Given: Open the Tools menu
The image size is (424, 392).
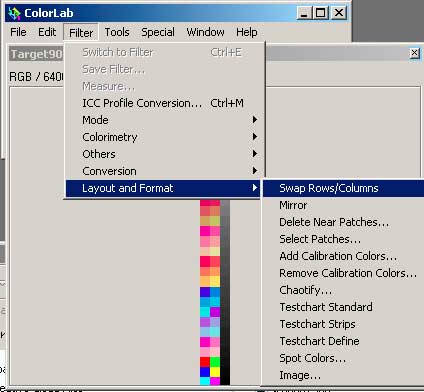Looking at the screenshot, I should 117,32.
